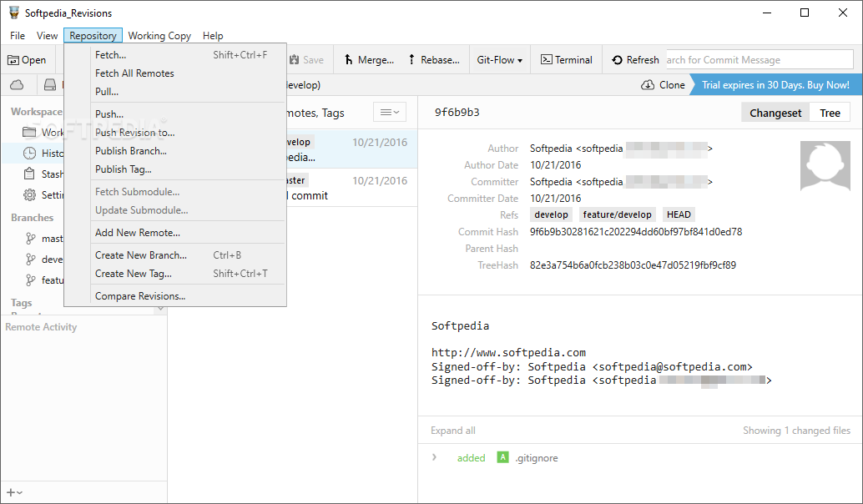Click the Merge icon
This screenshot has width=863, height=504.
(348, 59)
